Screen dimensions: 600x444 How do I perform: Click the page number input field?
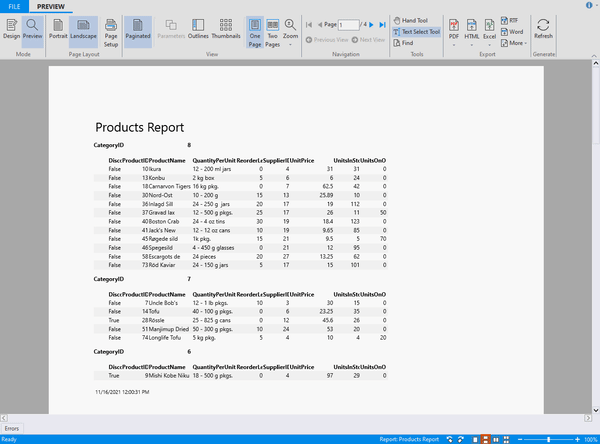coord(348,23)
